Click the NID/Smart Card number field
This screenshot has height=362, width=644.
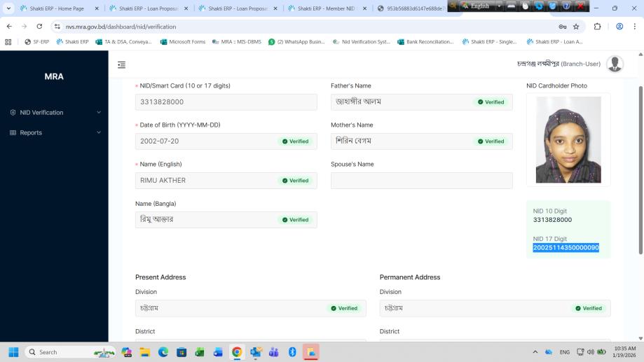(x=226, y=102)
